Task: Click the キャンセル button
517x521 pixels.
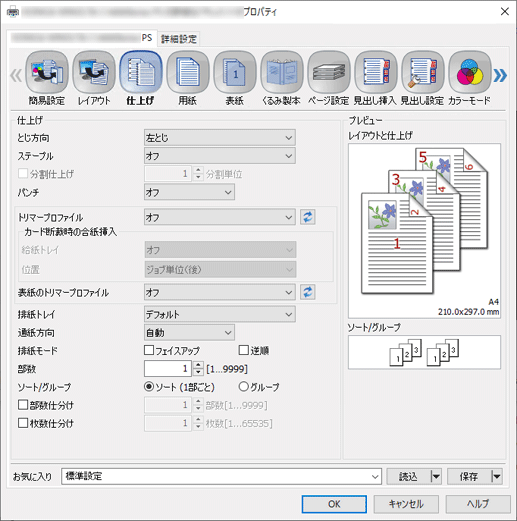Action: tap(406, 504)
